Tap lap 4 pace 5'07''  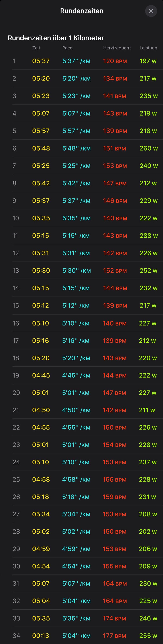pos(76,113)
